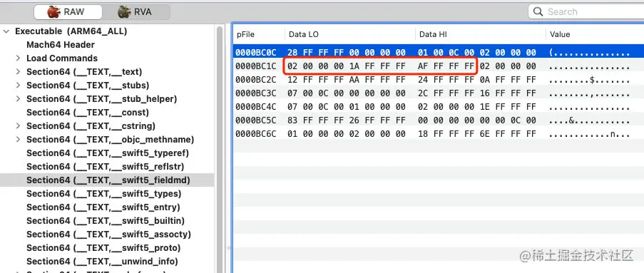Click Data HI bytes 2C FF FF FF 16 FF FF FF
Image resolution: width=644 pixels, height=273 pixels.
[477, 93]
